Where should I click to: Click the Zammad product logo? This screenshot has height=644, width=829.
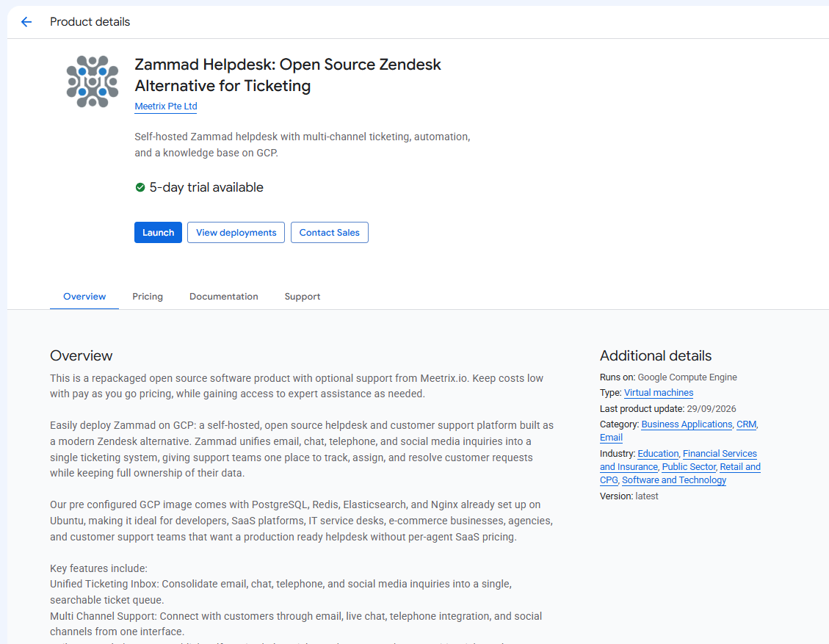[x=93, y=82]
